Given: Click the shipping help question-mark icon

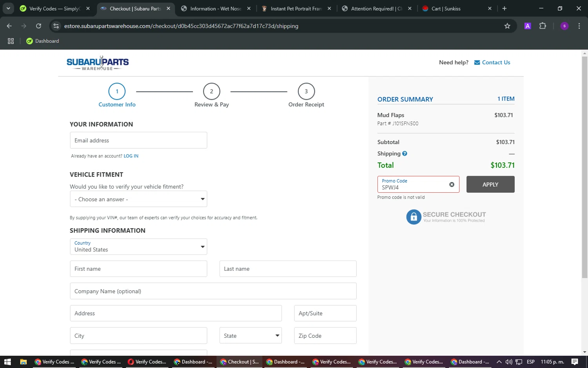Looking at the screenshot, I should click(x=405, y=153).
